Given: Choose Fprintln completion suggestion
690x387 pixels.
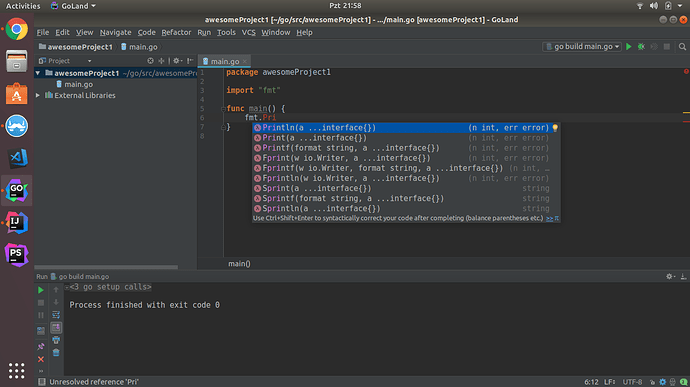Looking at the screenshot, I should tap(406, 178).
